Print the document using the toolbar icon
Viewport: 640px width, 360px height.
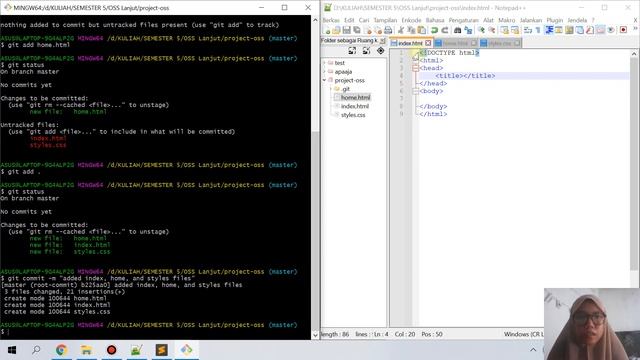[x=388, y=30]
